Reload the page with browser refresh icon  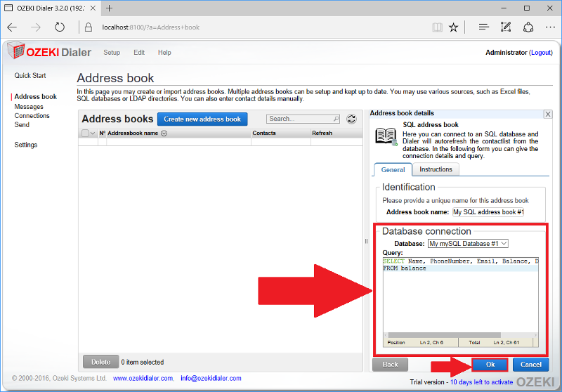point(60,27)
